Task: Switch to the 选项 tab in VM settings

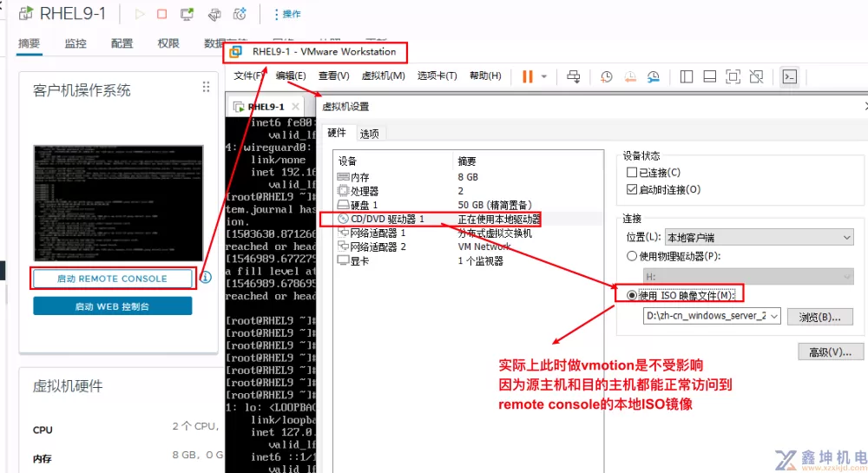Action: click(x=369, y=134)
